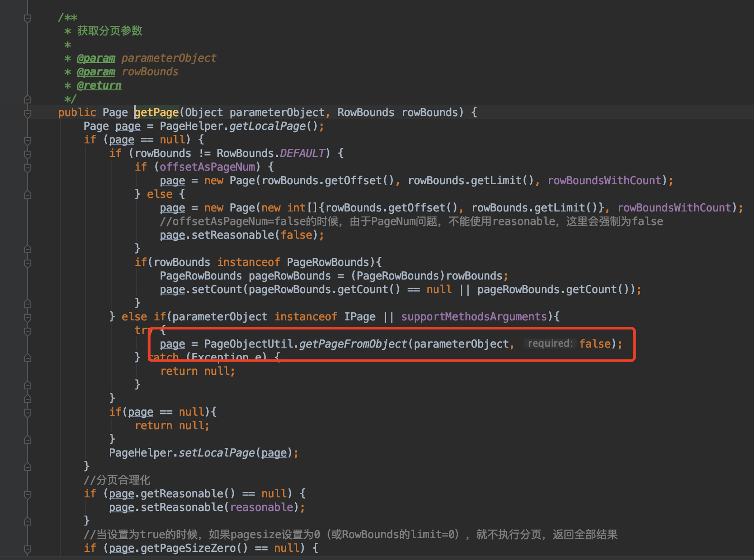This screenshot has width=754, height=560.
Task: Click the 'reasonable' argument in setReasonable
Action: [x=262, y=507]
